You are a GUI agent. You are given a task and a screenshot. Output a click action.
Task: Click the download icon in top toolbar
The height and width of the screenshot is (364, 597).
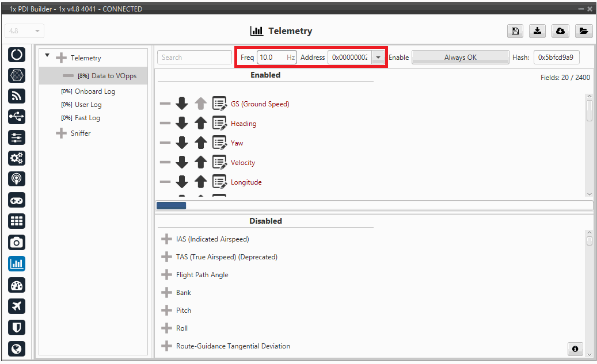coord(538,31)
